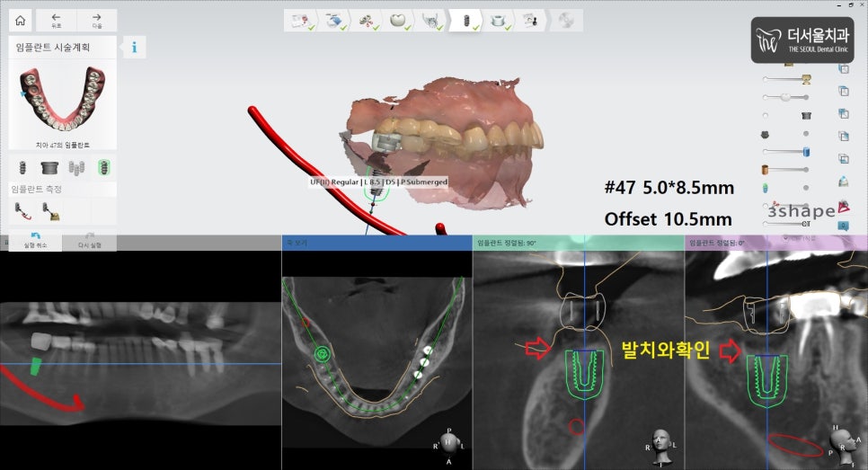Select the 임플란트 정렬됨 90° view header

coord(579,243)
